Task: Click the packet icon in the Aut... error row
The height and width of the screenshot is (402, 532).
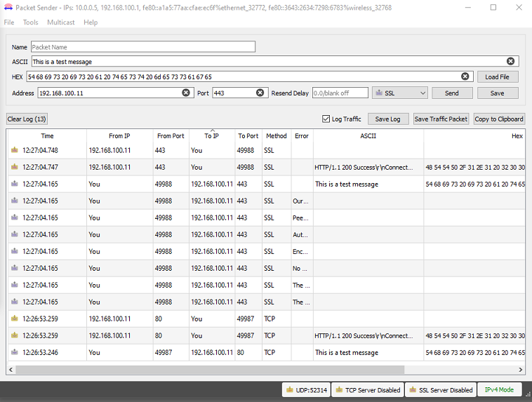Action: (x=14, y=234)
